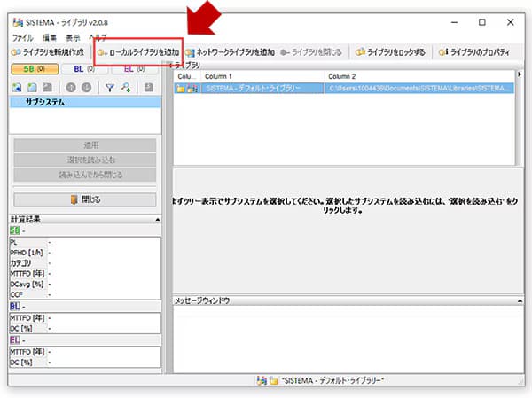
Task: Click the magnifier search icon
Action: 126,88
